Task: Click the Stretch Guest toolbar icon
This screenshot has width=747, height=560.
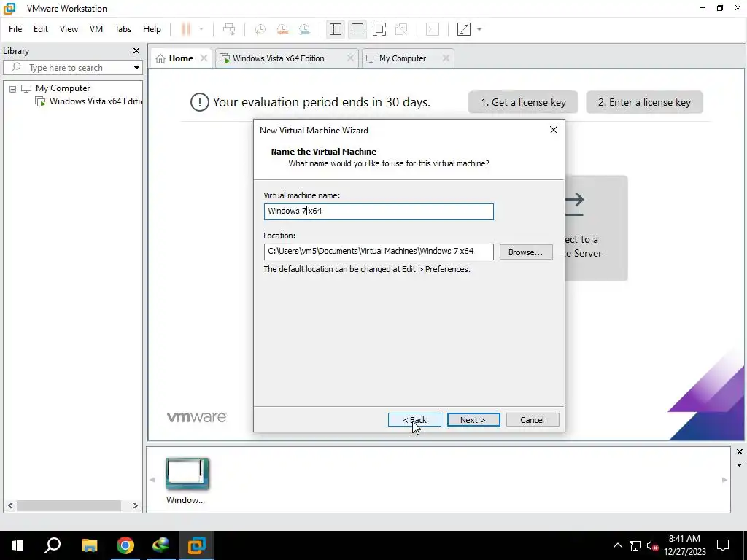Action: pyautogui.click(x=463, y=29)
